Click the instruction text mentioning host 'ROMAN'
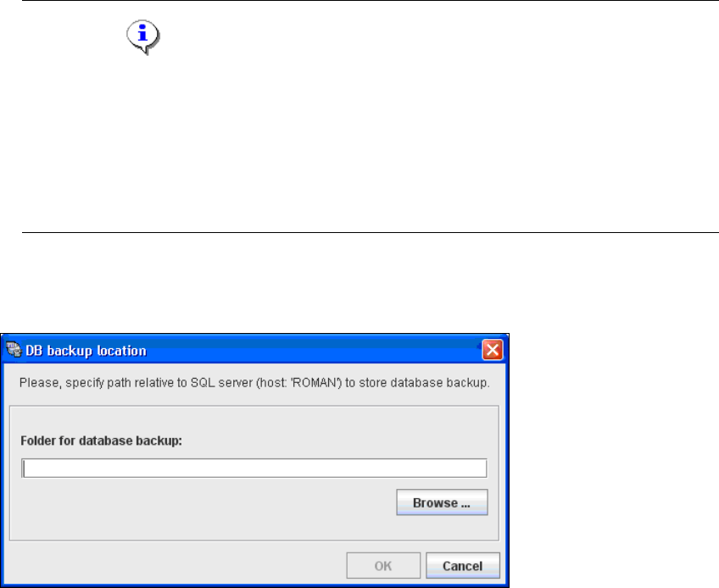 point(254,383)
